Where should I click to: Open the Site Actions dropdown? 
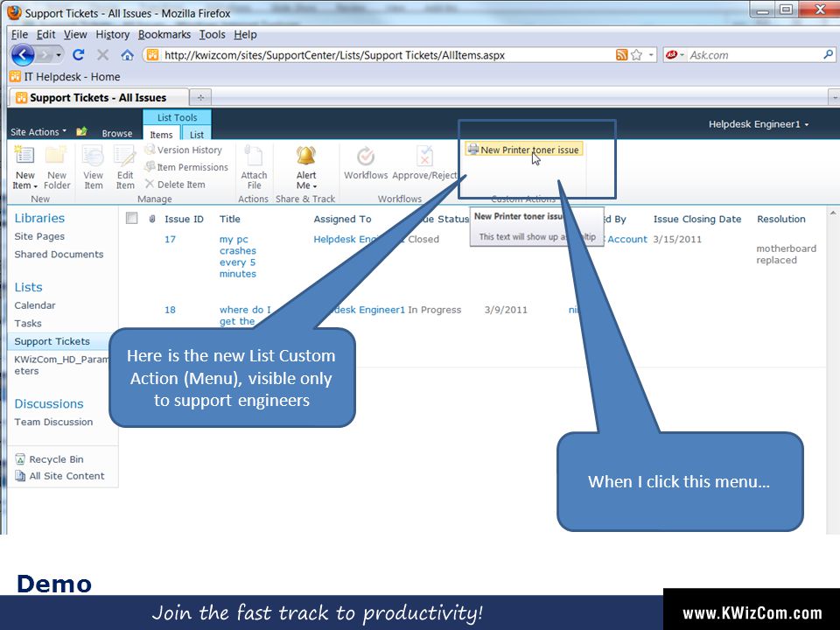pyautogui.click(x=38, y=132)
